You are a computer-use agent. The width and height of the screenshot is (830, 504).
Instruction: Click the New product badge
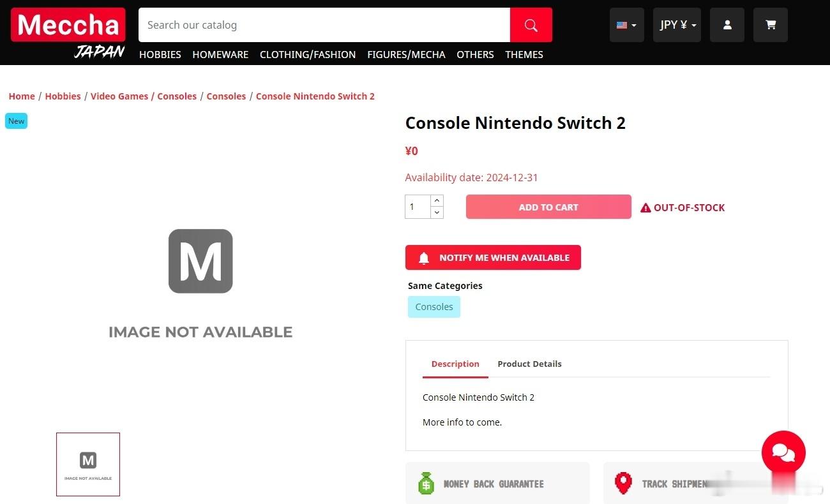(x=17, y=121)
